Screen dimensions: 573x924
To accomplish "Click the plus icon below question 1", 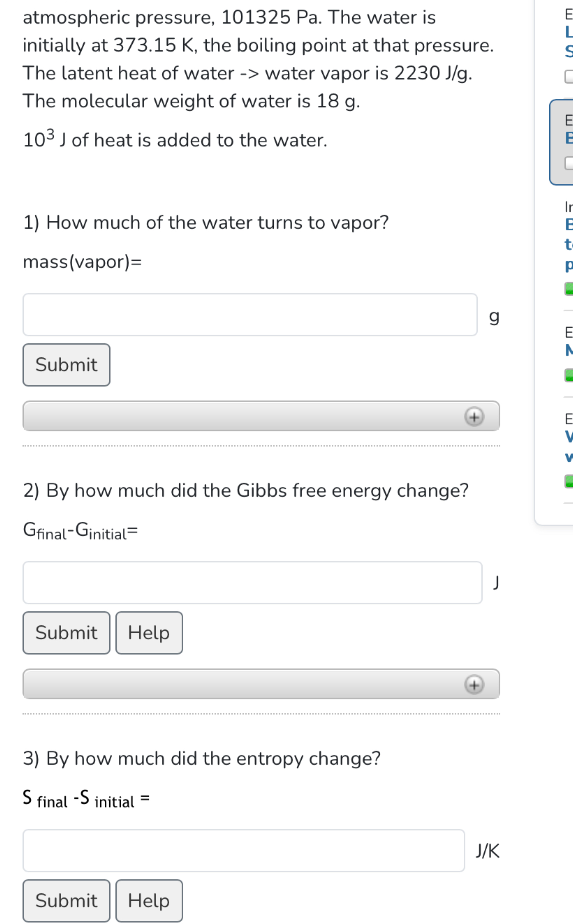I will pyautogui.click(x=474, y=417).
